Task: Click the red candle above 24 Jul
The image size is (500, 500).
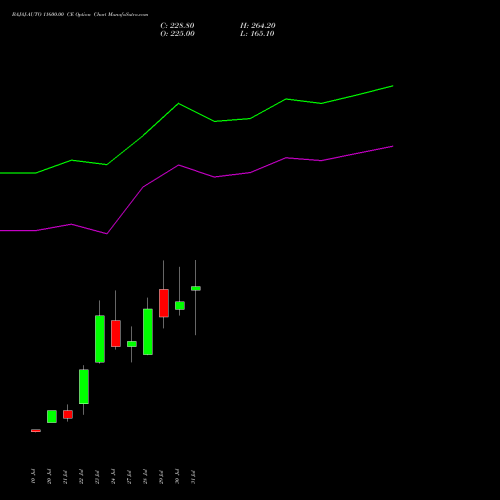Action: click(x=116, y=333)
